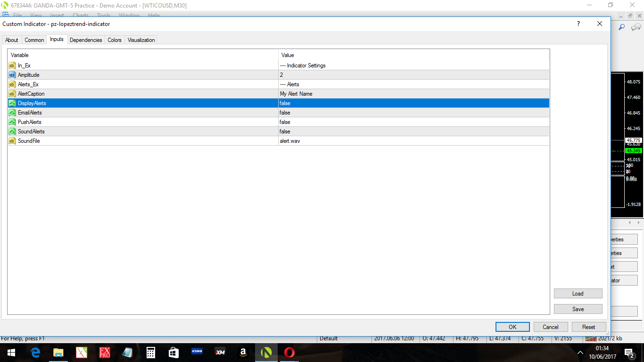Click the AlertCaption string variable icon
The width and height of the screenshot is (644, 362).
(x=12, y=94)
